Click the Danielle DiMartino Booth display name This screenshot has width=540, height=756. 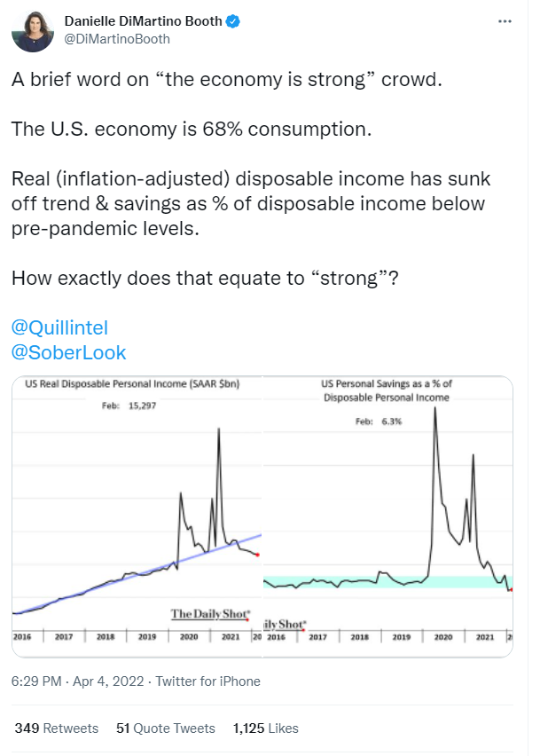point(144,21)
